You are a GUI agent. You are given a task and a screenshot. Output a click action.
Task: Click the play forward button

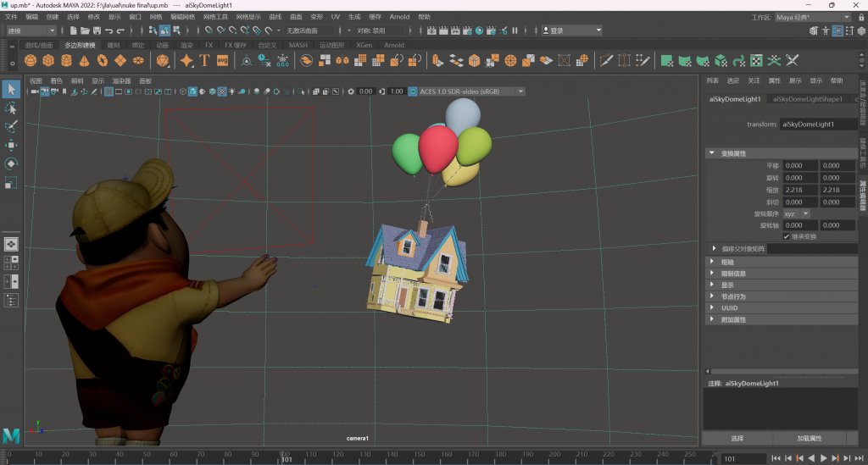823,458
